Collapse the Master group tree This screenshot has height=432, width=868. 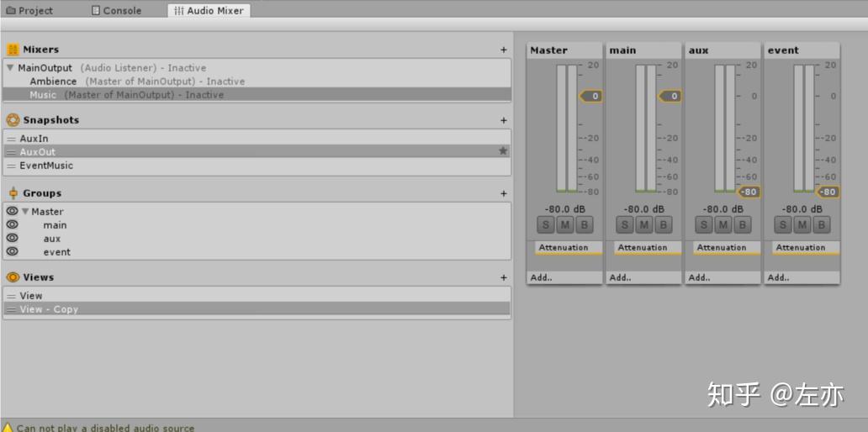tap(25, 211)
